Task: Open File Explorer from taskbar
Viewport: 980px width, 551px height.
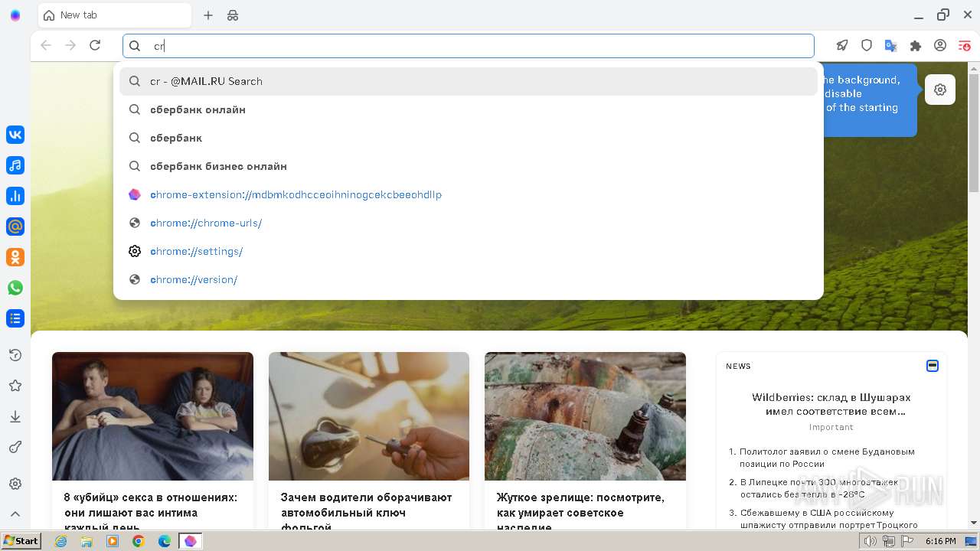Action: coord(87,541)
